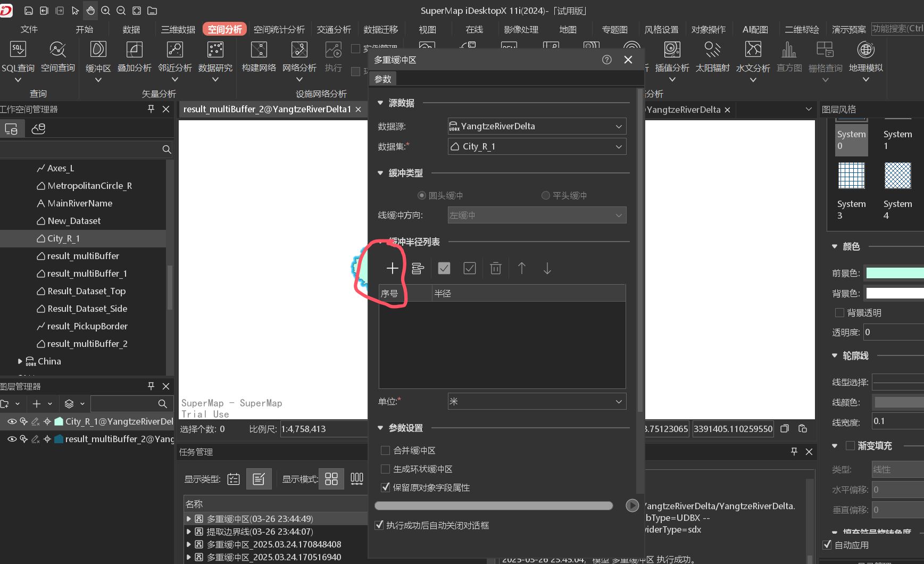Click the help icon in 多重缓冲区 dialog
Image resolution: width=924 pixels, height=564 pixels.
607,60
